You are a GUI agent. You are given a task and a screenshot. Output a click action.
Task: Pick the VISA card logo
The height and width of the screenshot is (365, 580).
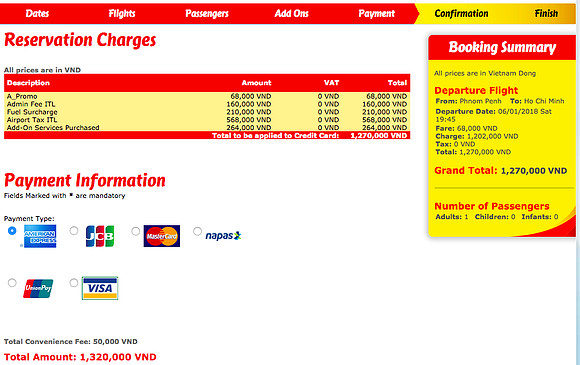click(x=100, y=288)
